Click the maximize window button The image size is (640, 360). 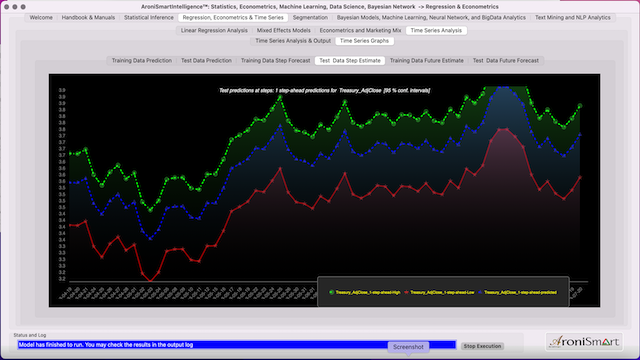tap(23, 7)
